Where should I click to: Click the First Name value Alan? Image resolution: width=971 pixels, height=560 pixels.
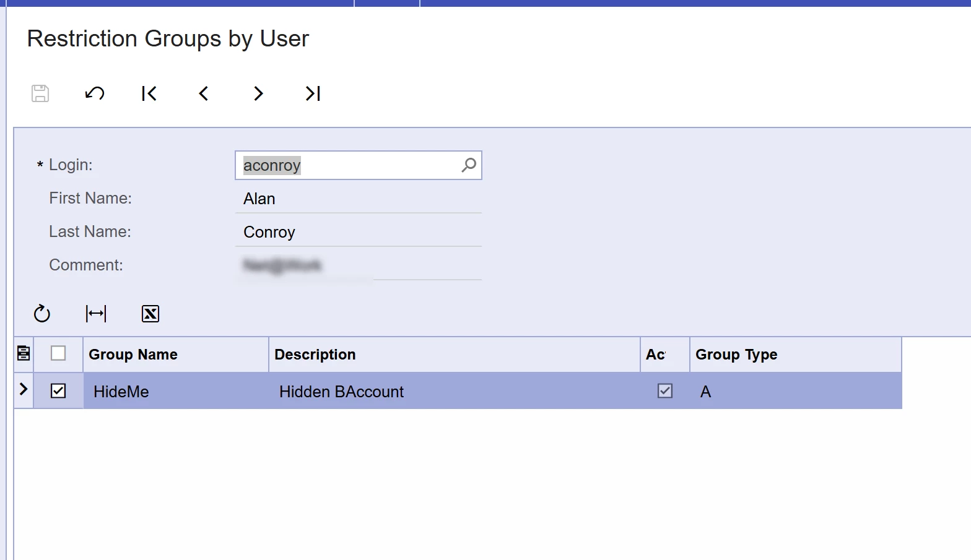point(259,199)
